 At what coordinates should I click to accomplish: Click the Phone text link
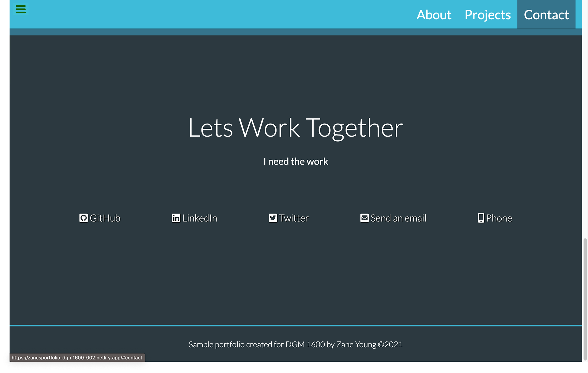(499, 218)
